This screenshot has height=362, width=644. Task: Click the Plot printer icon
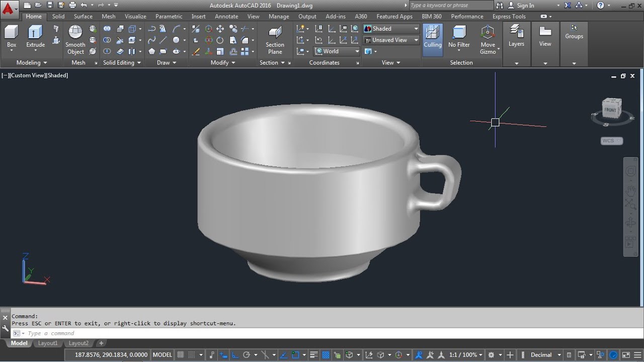(x=72, y=5)
